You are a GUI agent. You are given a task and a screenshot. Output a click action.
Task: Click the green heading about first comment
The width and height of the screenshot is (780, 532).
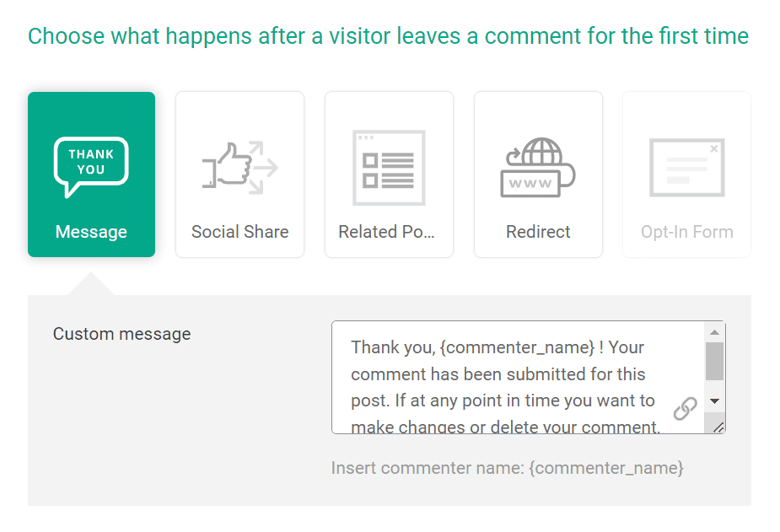[x=388, y=36]
